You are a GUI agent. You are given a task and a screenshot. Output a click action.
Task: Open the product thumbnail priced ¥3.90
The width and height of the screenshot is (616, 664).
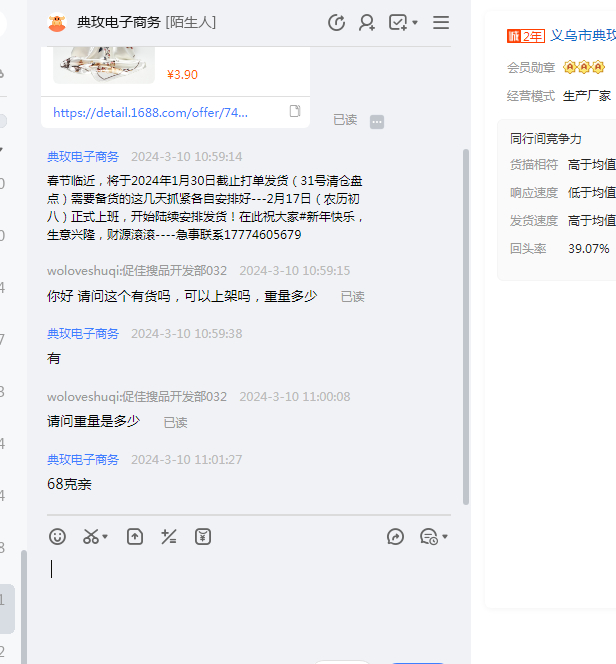click(x=104, y=65)
